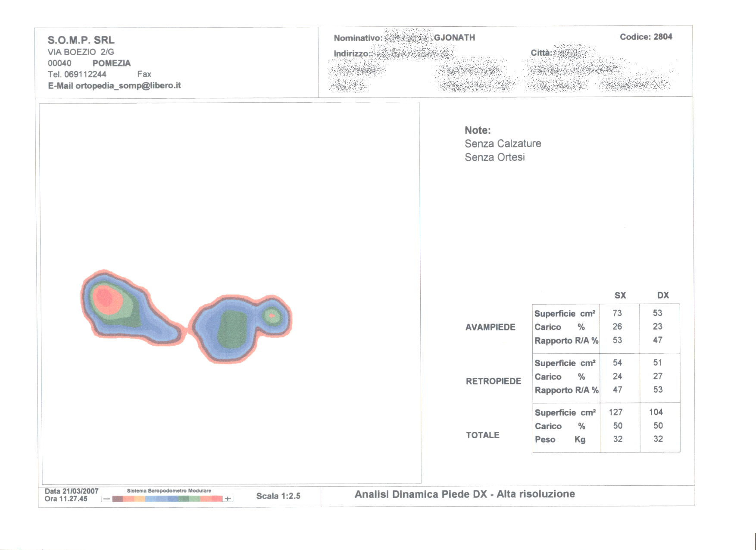756x550 pixels.
Task: Click the green heel pressure zone
Action: click(232, 329)
